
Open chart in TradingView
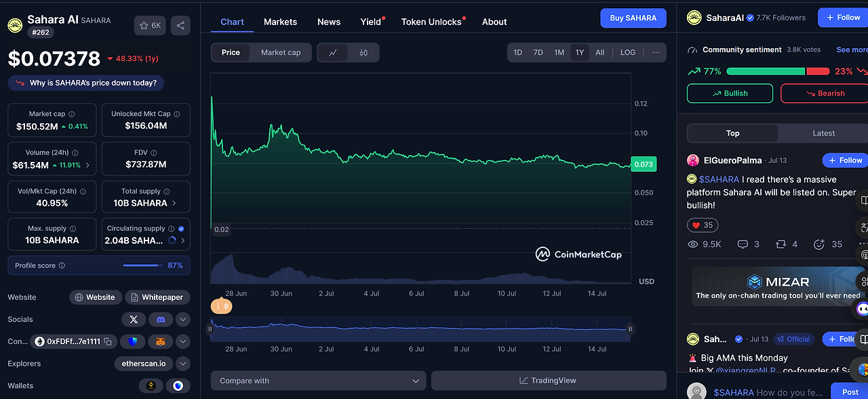coord(548,381)
